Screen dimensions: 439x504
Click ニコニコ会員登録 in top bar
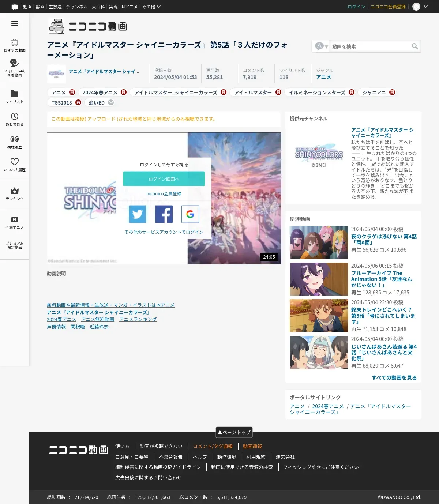(388, 7)
